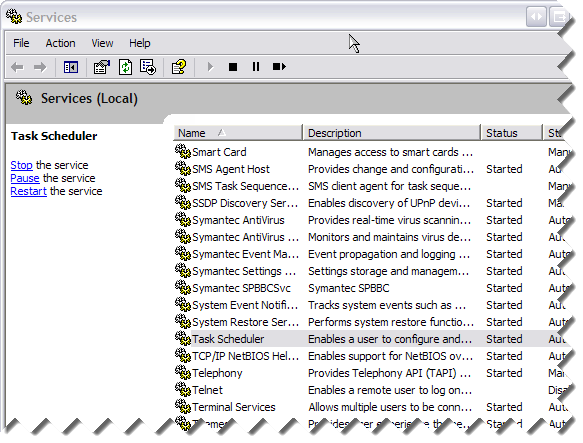Click the Services (Local) header gear icon
This screenshot has width=583, height=443.
24,97
